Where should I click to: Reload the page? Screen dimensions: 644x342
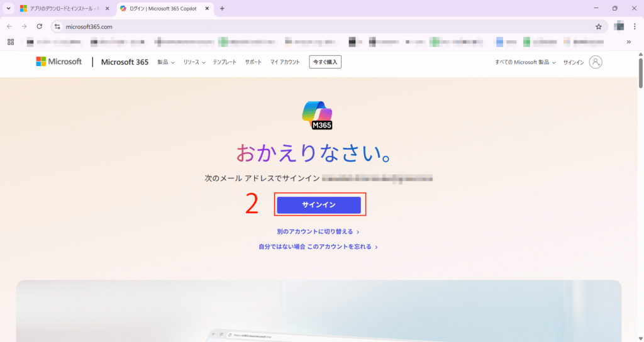(x=40, y=26)
